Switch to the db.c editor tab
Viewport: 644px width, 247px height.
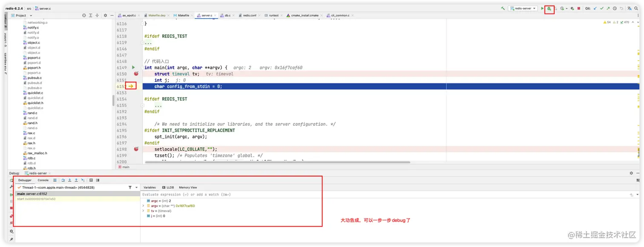point(228,15)
